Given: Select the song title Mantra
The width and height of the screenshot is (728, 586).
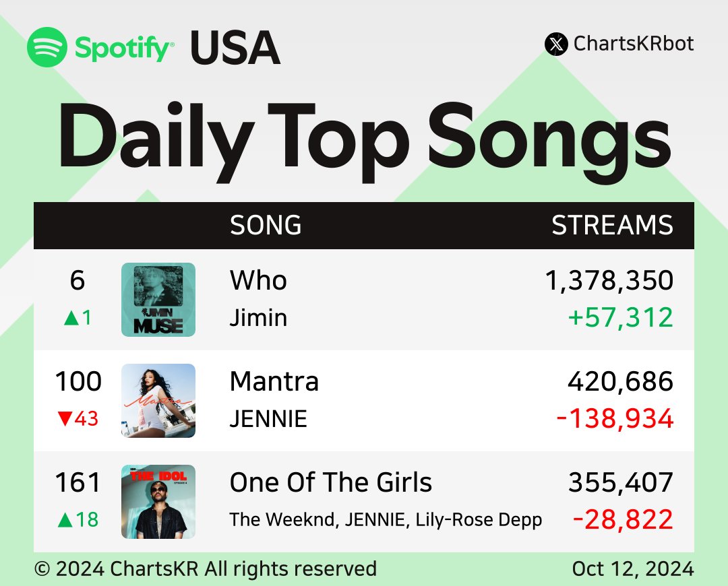Looking at the screenshot, I should click(x=274, y=382).
